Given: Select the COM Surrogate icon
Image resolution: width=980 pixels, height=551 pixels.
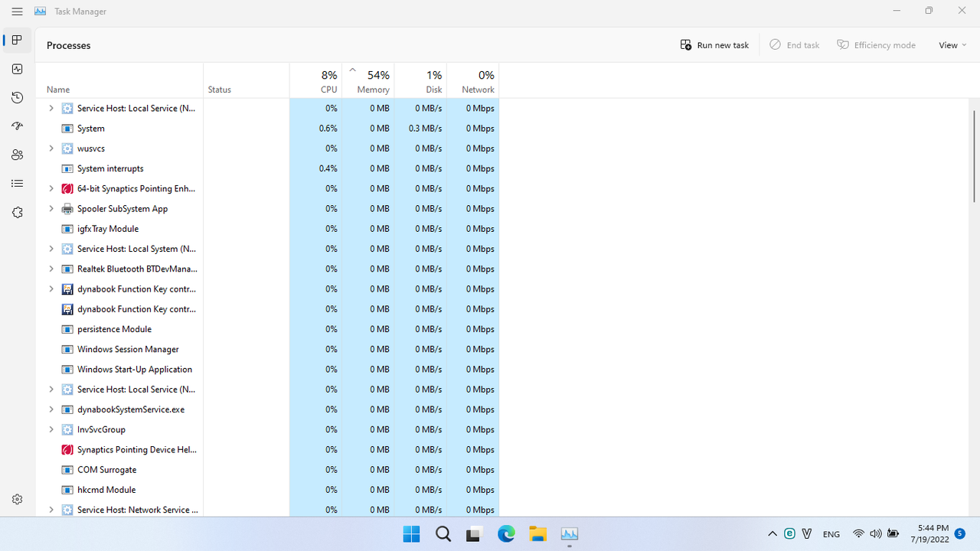Looking at the screenshot, I should pos(67,470).
